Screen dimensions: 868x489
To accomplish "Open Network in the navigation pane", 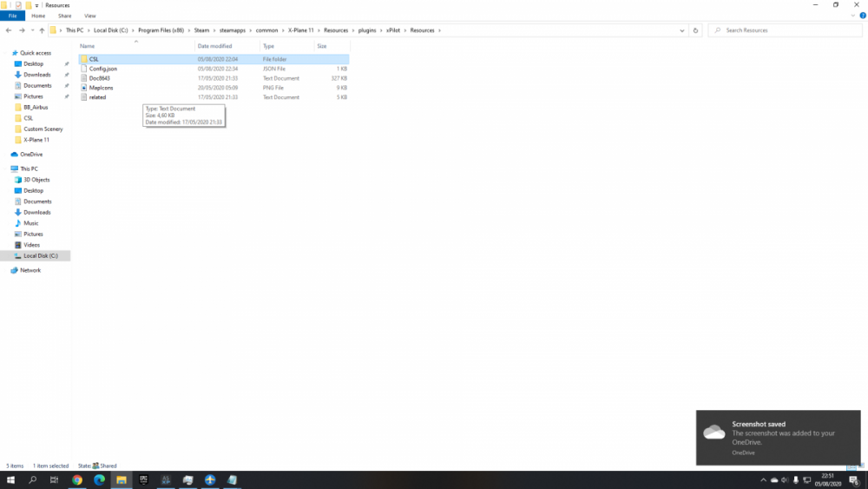I will (30, 270).
